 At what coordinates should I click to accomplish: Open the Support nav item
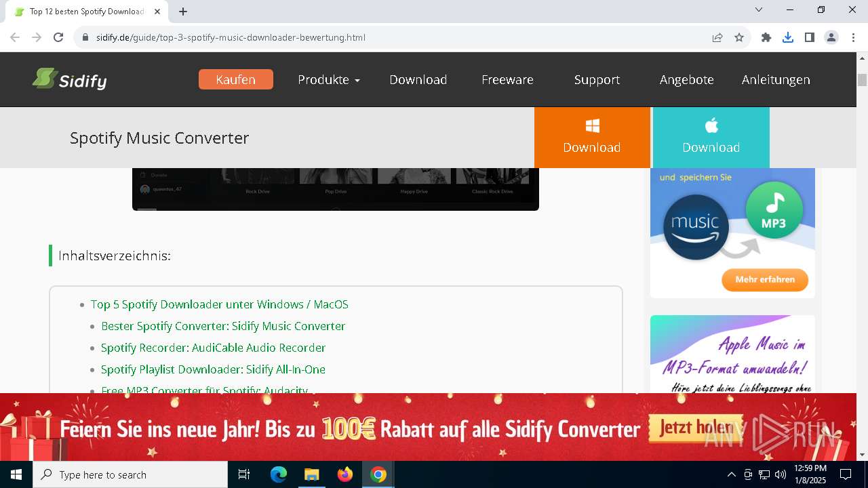pos(597,79)
